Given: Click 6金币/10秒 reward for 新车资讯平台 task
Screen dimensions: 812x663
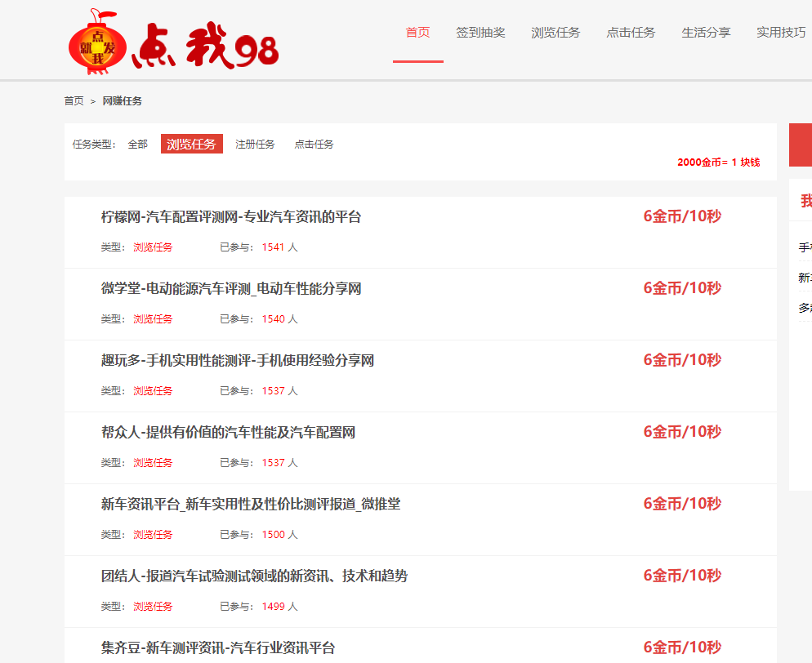Looking at the screenshot, I should (682, 504).
